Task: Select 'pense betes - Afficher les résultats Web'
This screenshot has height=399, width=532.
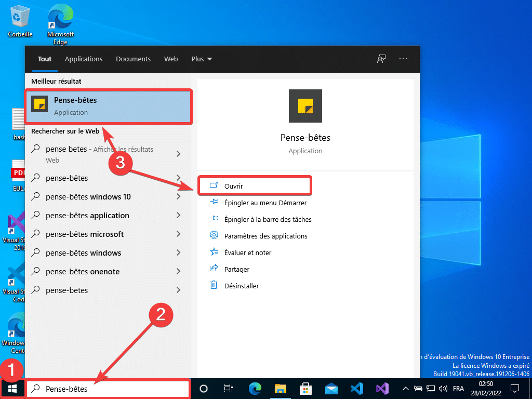Action: [x=99, y=154]
